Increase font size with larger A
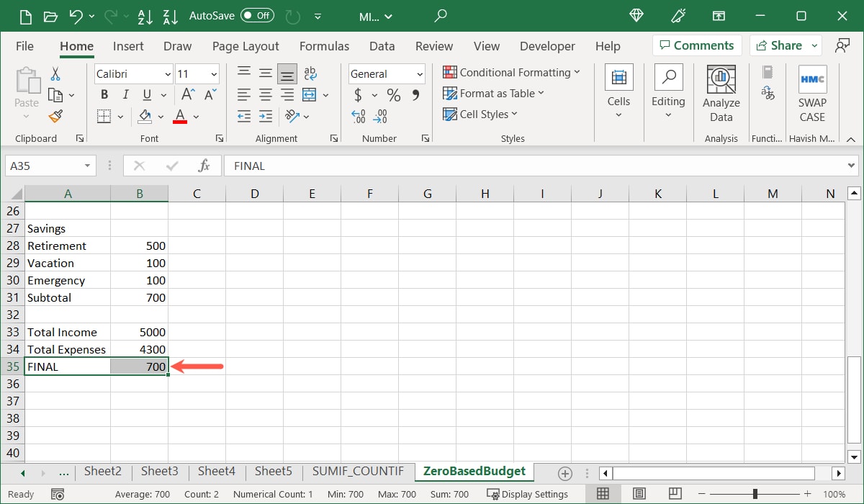 pos(188,94)
